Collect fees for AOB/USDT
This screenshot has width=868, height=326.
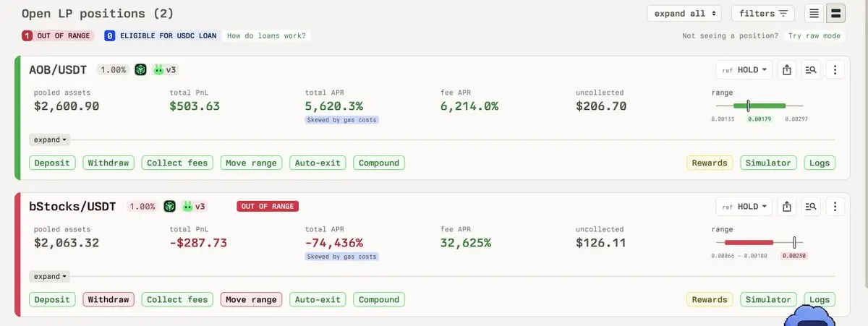[178, 163]
